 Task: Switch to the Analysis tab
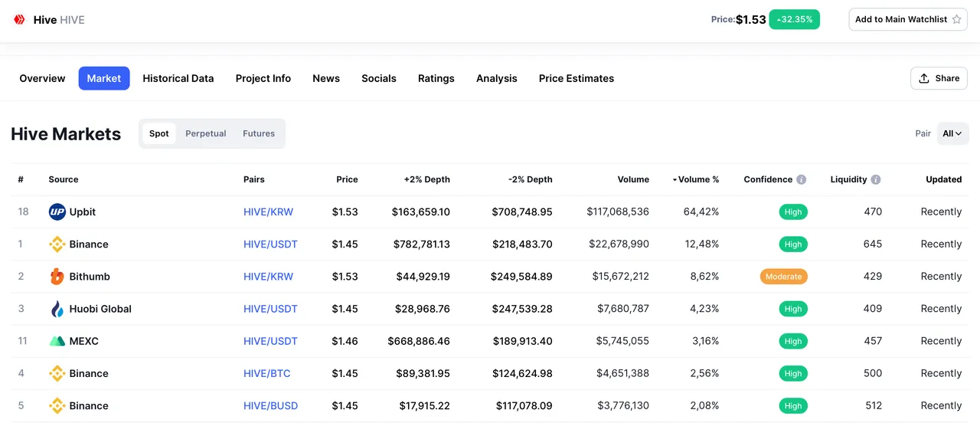coord(497,78)
